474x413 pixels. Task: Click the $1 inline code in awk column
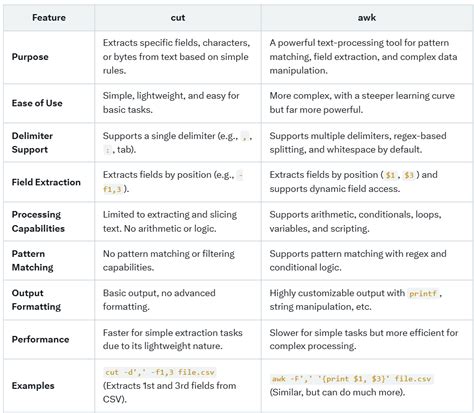point(390,175)
